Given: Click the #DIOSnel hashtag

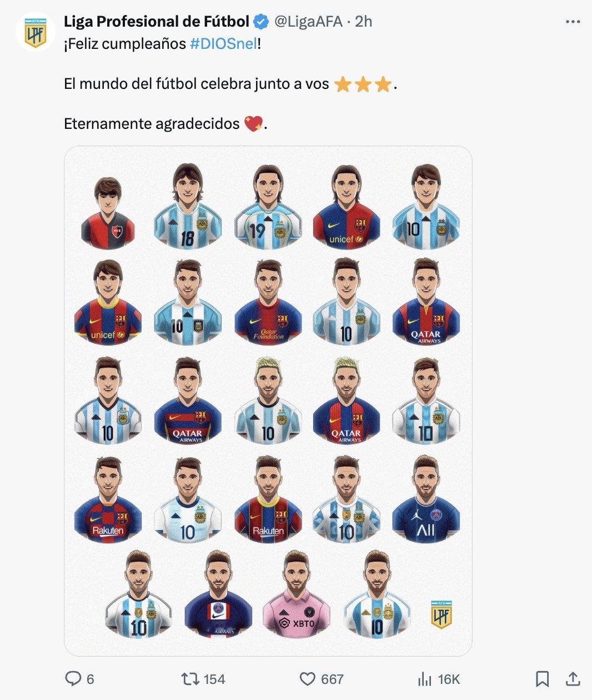Looking at the screenshot, I should pyautogui.click(x=223, y=44).
